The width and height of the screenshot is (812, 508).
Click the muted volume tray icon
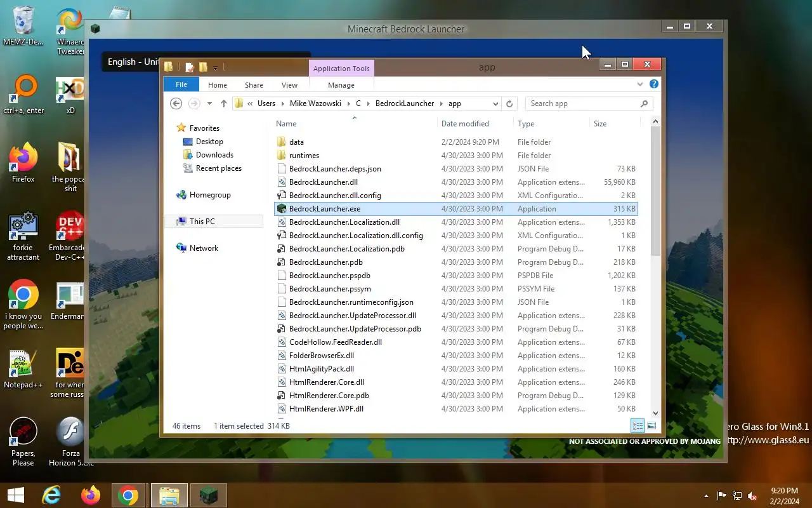[x=753, y=496]
